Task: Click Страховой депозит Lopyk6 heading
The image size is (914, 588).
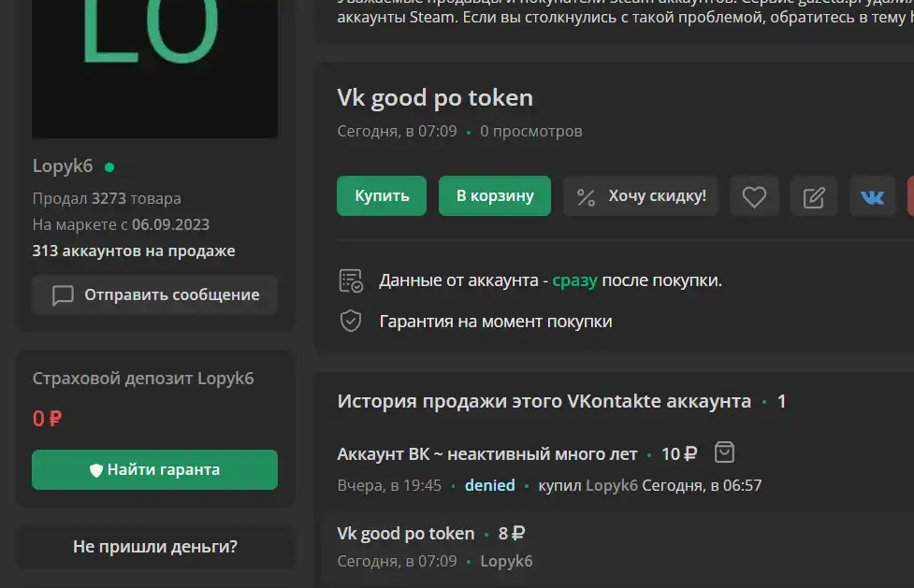Action: (x=143, y=379)
